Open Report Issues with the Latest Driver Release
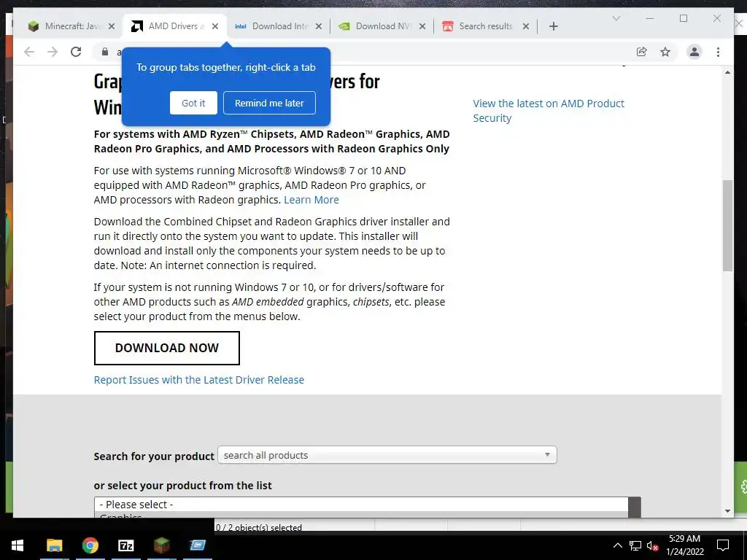 pos(198,380)
